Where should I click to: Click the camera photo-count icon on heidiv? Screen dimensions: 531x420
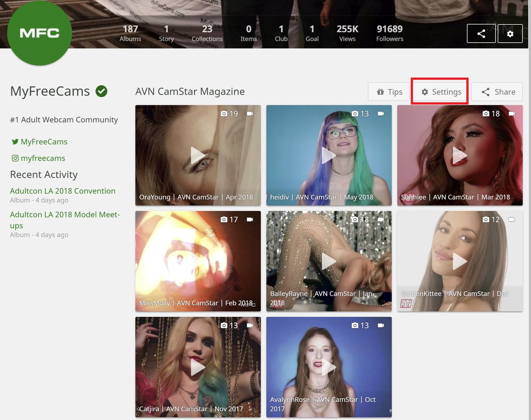pos(355,114)
